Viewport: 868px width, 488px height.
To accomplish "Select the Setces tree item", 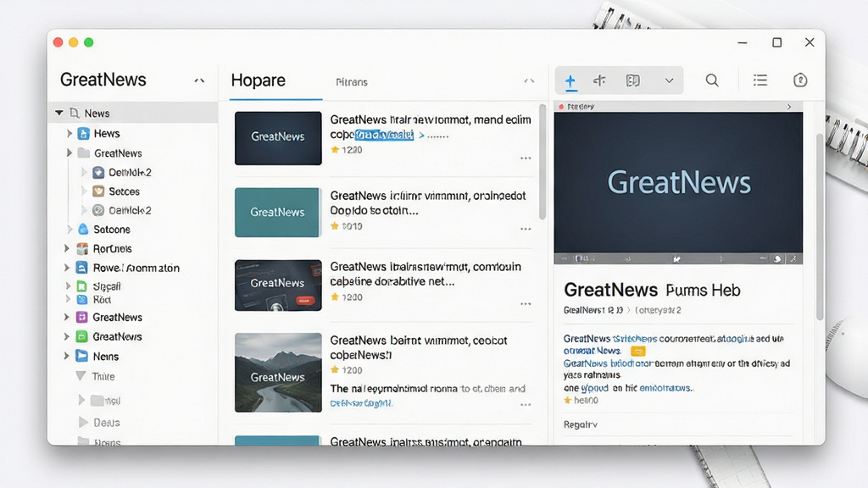I will (124, 191).
